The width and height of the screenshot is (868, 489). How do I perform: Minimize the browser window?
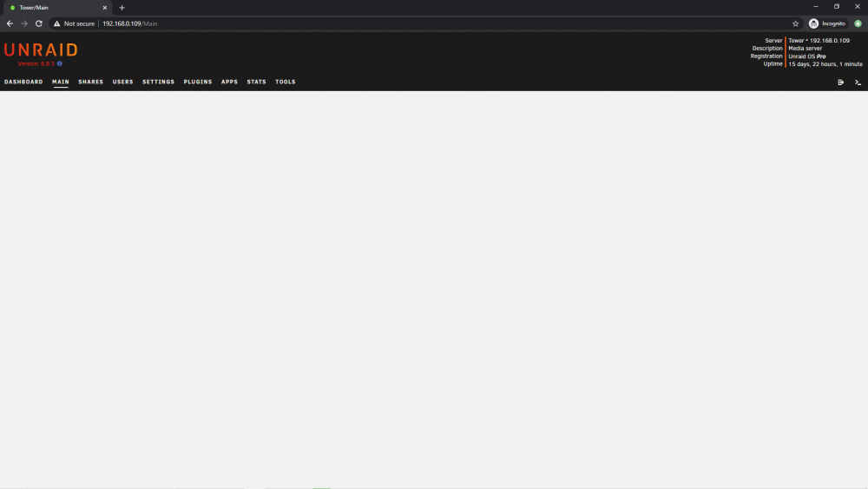coord(815,7)
